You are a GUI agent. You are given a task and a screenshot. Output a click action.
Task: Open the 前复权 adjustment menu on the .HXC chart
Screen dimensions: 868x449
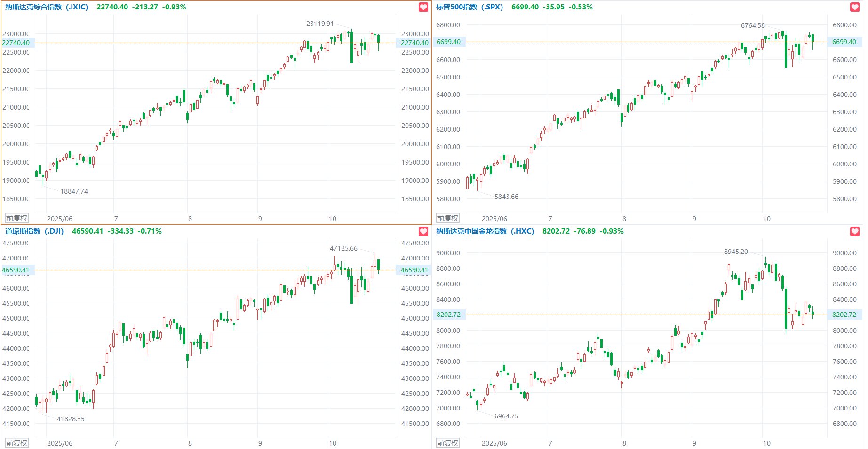447,443
